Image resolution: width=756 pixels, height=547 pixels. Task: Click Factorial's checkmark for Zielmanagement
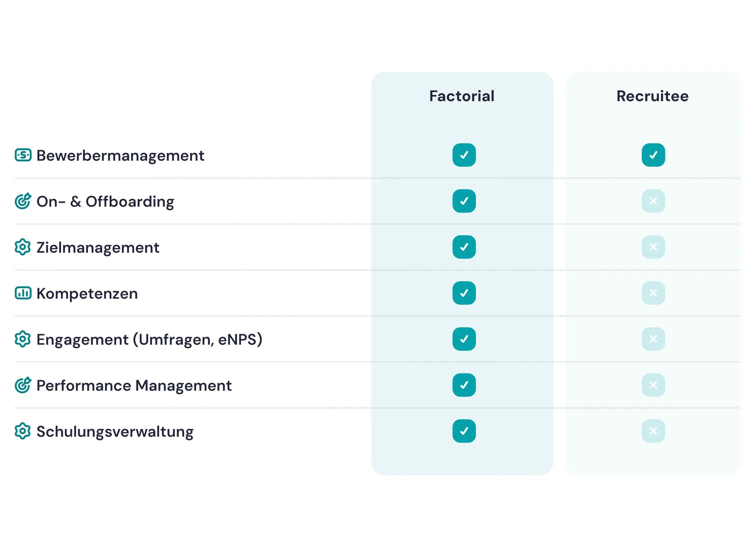click(x=464, y=247)
